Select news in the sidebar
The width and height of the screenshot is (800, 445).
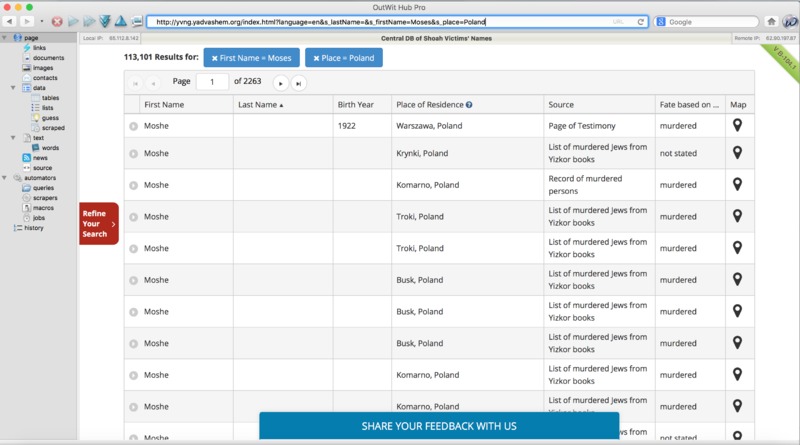coord(40,158)
